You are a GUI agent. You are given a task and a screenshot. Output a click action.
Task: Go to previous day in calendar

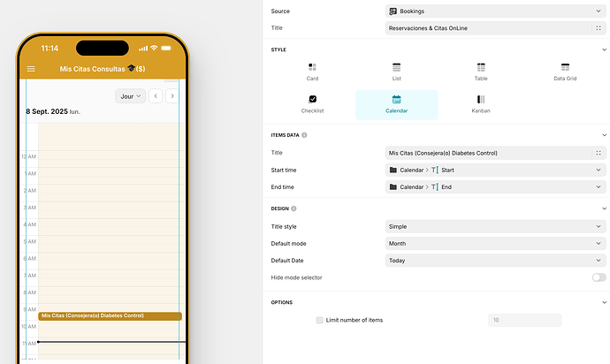pyautogui.click(x=156, y=96)
